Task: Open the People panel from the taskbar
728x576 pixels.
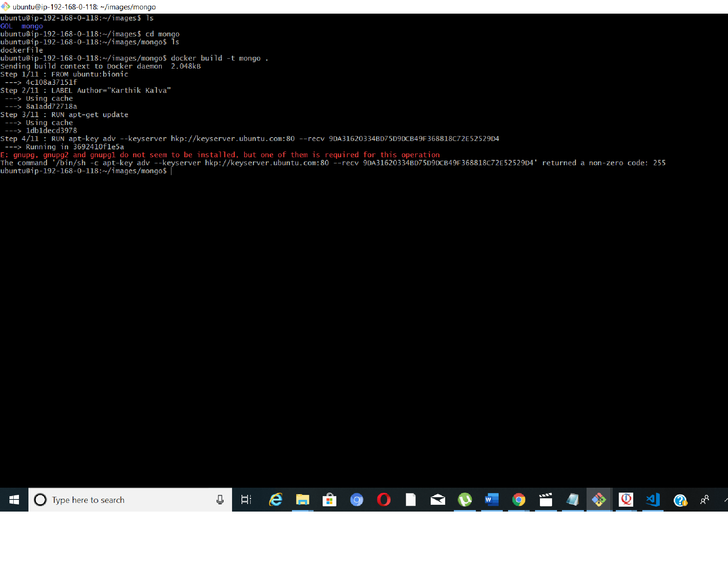Action: pyautogui.click(x=704, y=500)
